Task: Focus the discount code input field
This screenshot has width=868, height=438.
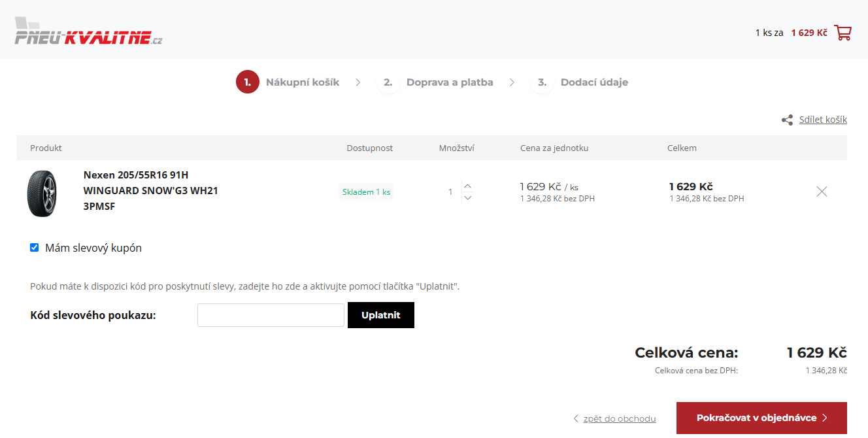Action: tap(271, 315)
